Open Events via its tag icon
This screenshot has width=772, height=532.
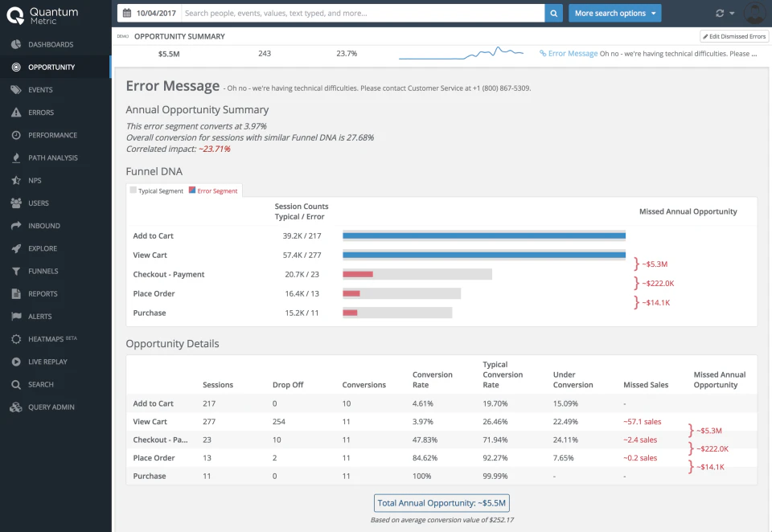[x=16, y=90]
